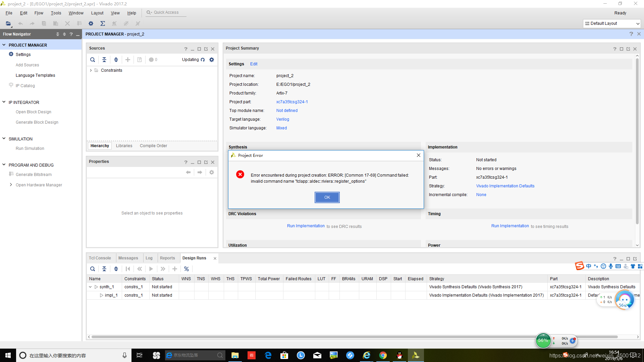
Task: Open the Default Layout dropdown
Action: coord(612,23)
